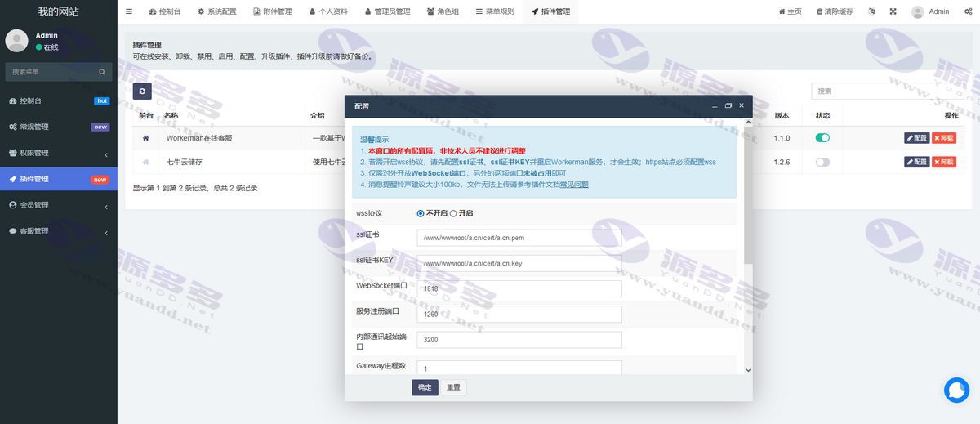Open the settings gears icon at top right
Image resolution: width=980 pixels, height=424 pixels.
[969, 11]
